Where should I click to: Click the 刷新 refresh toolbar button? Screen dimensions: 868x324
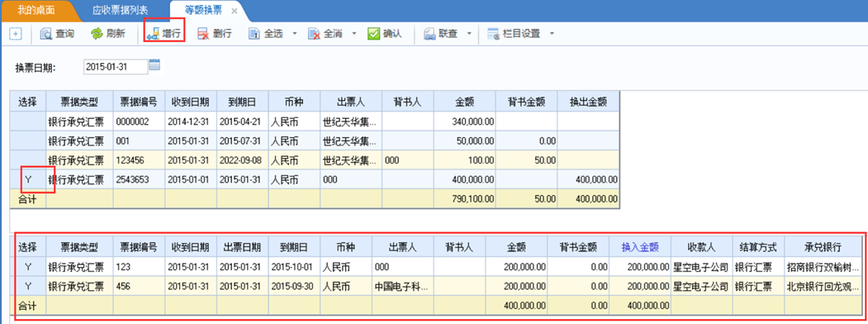(108, 34)
